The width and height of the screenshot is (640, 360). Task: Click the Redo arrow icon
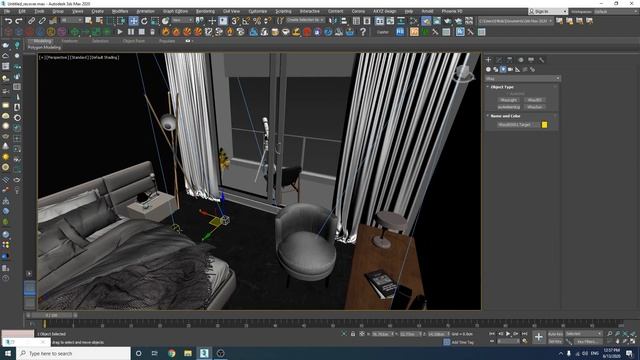click(x=19, y=20)
